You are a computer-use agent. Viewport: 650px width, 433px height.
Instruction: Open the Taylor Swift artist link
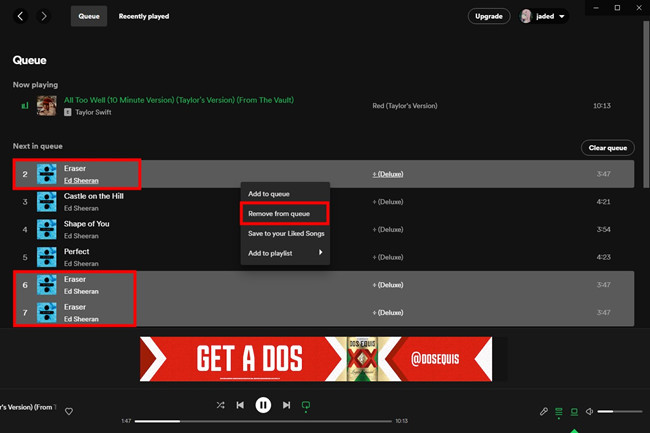click(x=93, y=112)
